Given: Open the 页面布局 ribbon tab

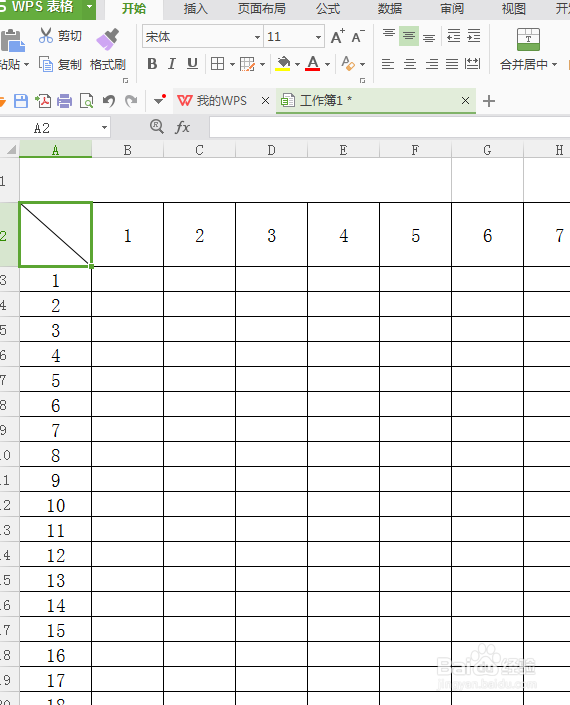Looking at the screenshot, I should [x=262, y=9].
